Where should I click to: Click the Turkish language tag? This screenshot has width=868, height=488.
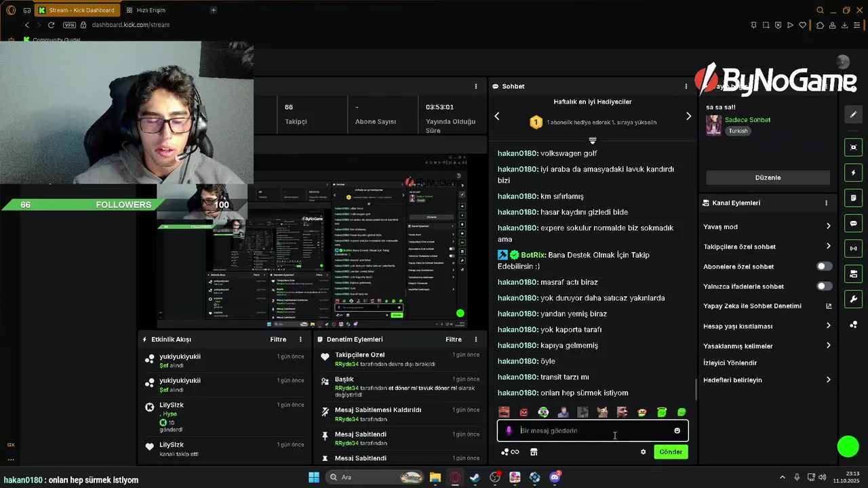pyautogui.click(x=738, y=131)
